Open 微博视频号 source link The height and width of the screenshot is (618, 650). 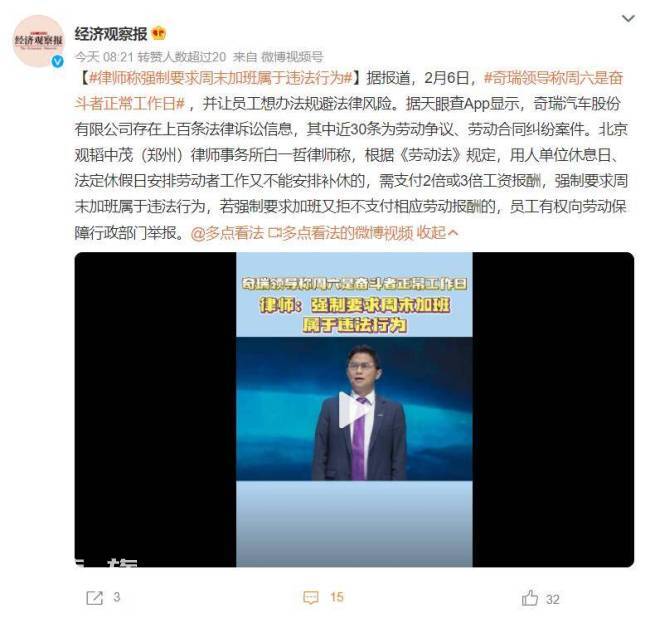point(291,56)
